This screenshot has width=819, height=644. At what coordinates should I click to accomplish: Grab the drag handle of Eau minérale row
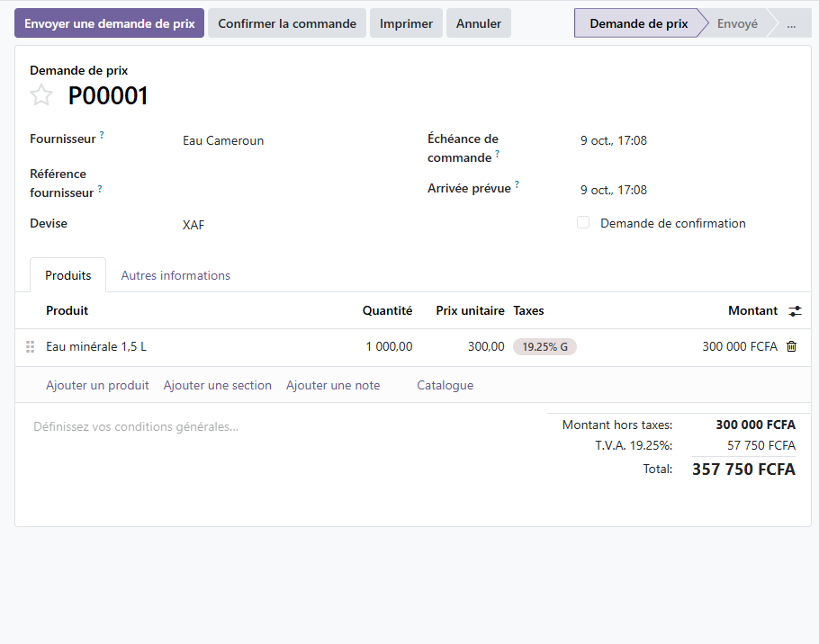click(31, 346)
